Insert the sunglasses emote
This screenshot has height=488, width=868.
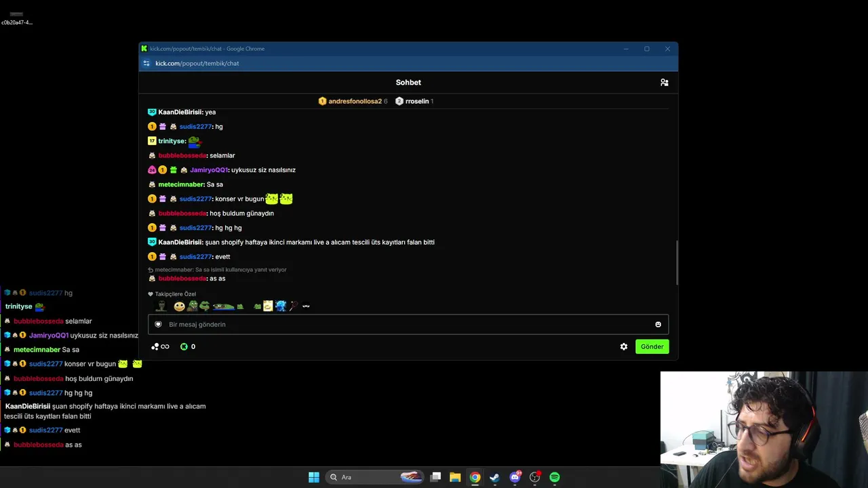point(306,306)
